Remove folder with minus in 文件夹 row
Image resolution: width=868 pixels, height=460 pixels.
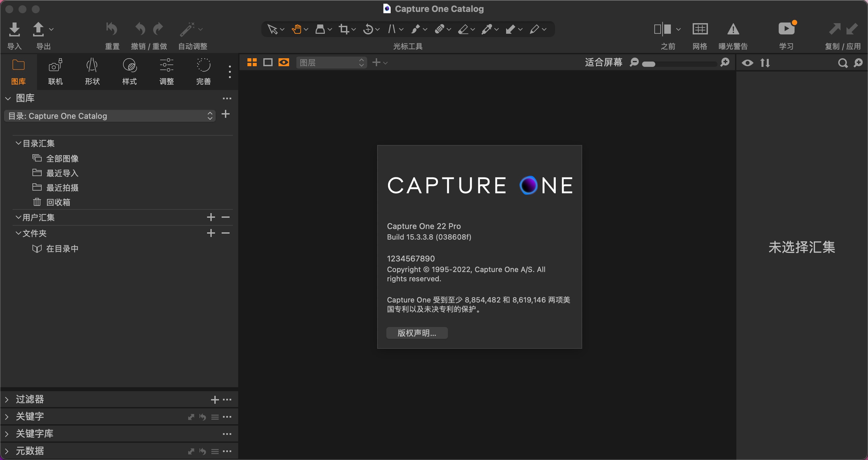pos(225,233)
